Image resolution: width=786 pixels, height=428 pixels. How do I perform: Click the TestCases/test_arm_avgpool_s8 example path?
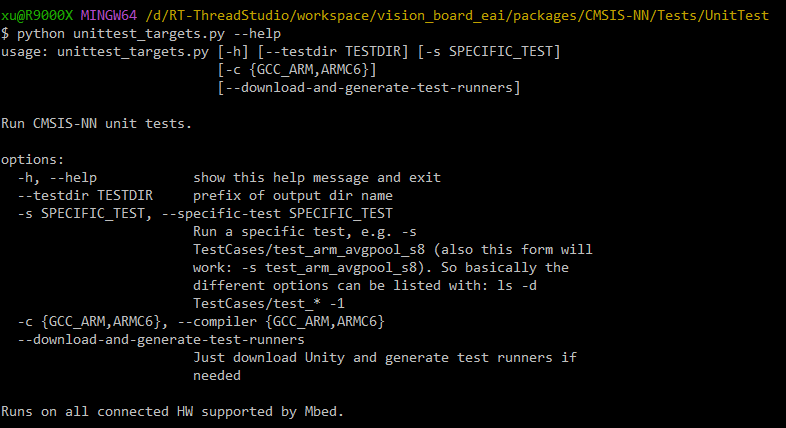click(x=313, y=250)
